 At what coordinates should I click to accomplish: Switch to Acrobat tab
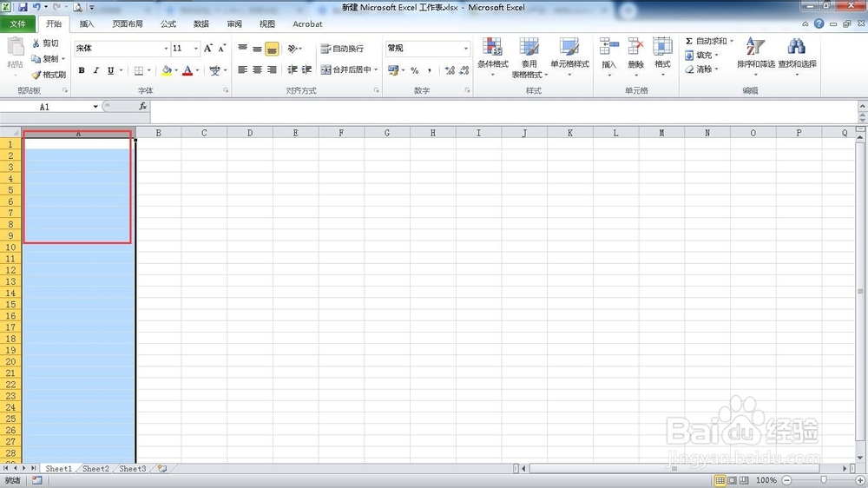click(x=307, y=23)
